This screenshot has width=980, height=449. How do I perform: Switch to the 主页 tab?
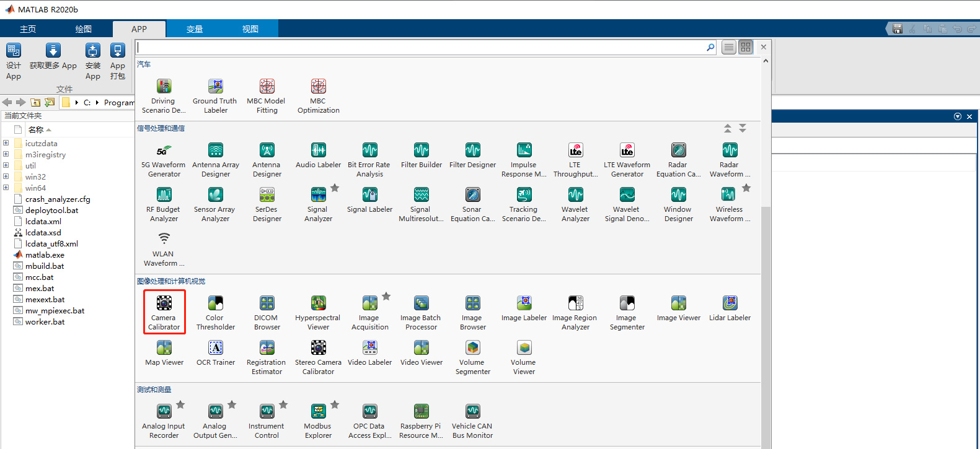click(x=28, y=29)
